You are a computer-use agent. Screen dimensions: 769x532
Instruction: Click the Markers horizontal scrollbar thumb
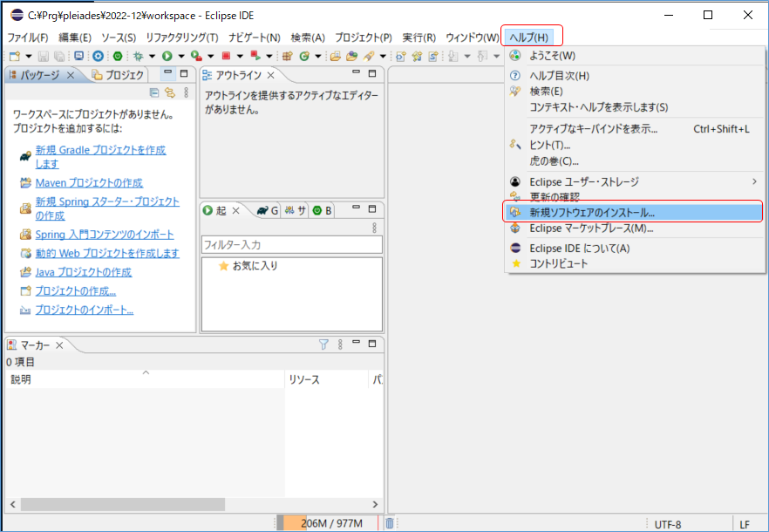pos(123,504)
